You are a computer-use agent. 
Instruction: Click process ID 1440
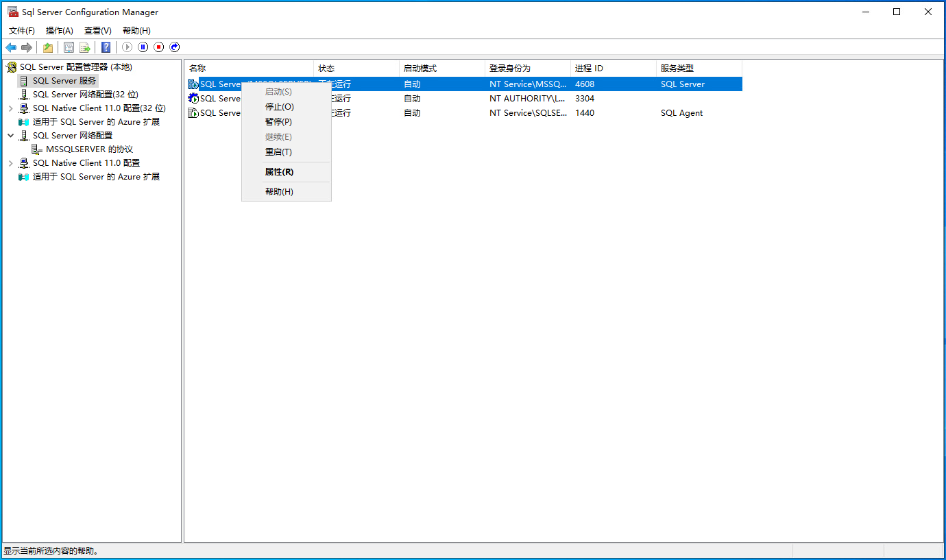585,113
